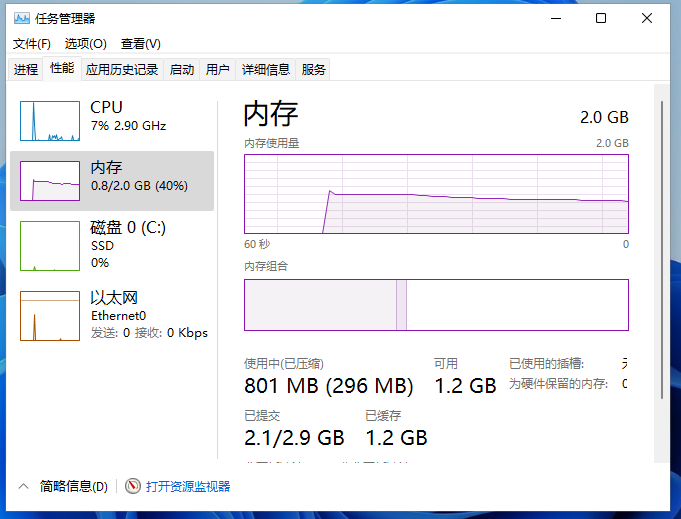Viewport: 681px width, 519px height.
Task: Switch to the 详细信息 tab
Action: coord(266,69)
